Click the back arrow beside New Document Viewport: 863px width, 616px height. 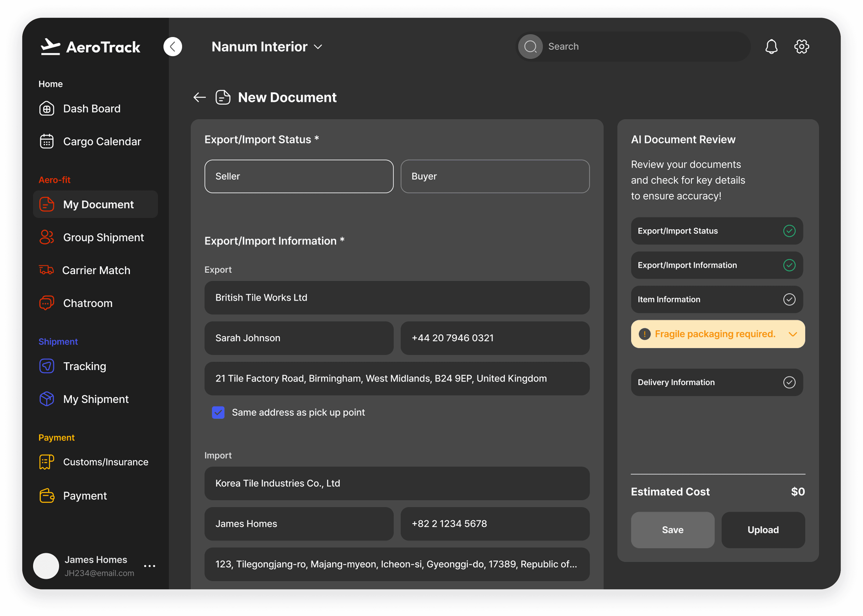coord(199,98)
